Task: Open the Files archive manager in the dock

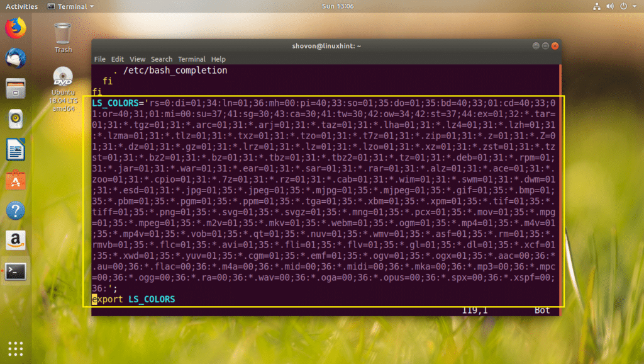Action: coord(15,88)
